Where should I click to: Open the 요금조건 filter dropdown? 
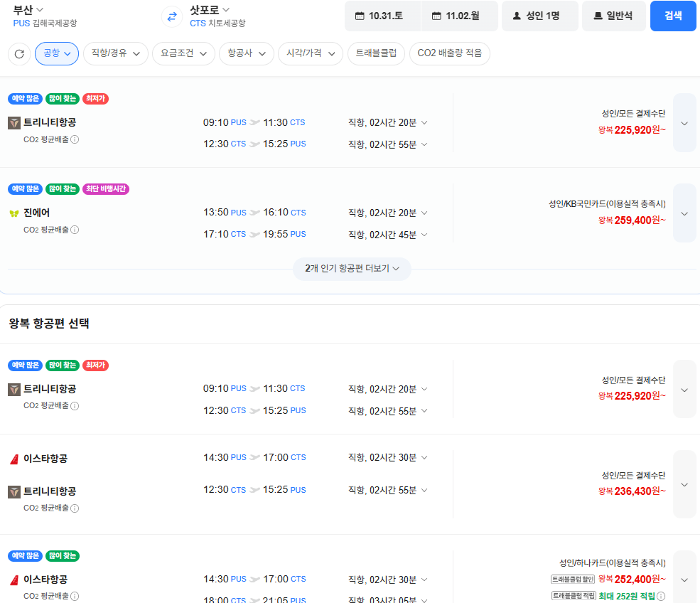183,53
